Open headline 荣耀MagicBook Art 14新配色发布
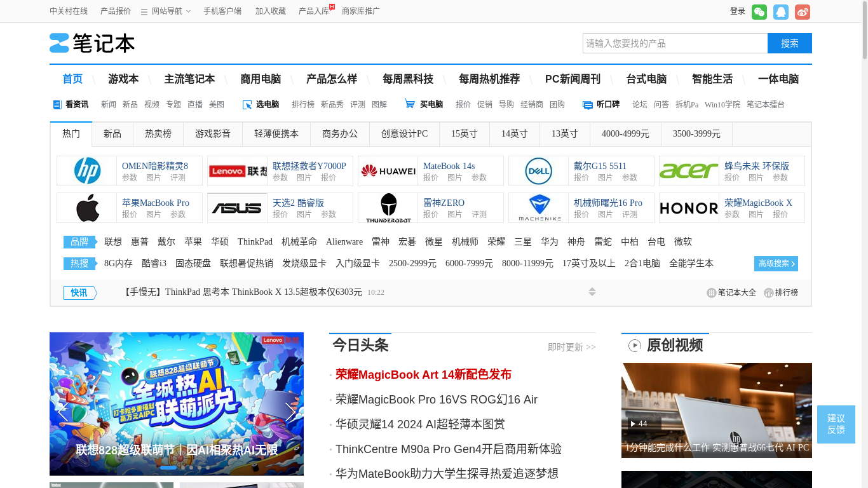Image resolution: width=868 pixels, height=488 pixels. [x=423, y=375]
